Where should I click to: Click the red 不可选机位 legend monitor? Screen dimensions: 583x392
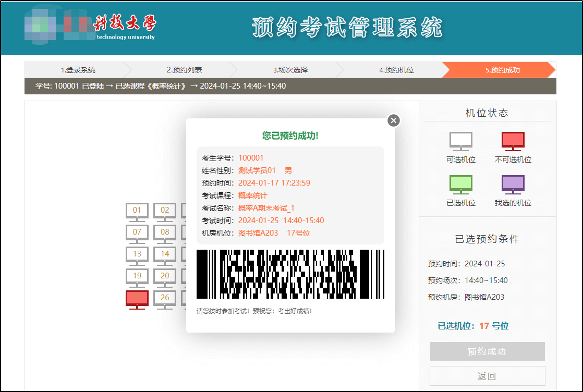(513, 141)
